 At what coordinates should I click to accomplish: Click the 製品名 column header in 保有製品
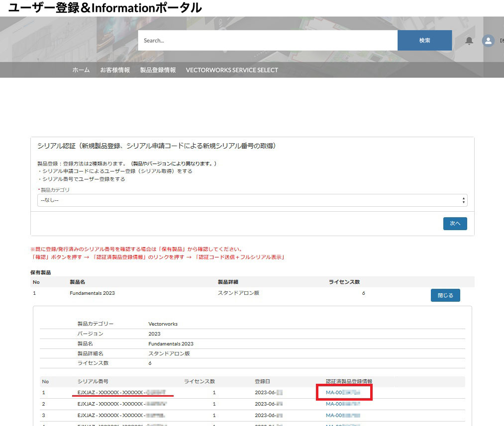point(78,282)
